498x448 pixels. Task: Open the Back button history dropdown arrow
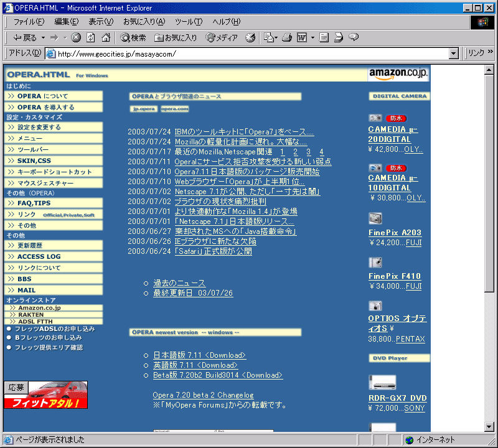point(43,38)
